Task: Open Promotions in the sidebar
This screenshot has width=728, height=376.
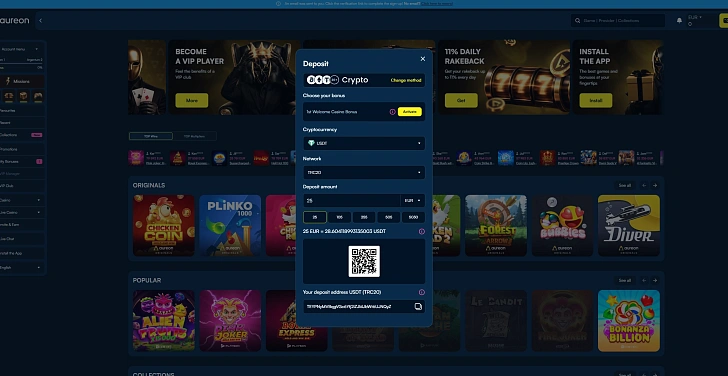Action: 21,149
